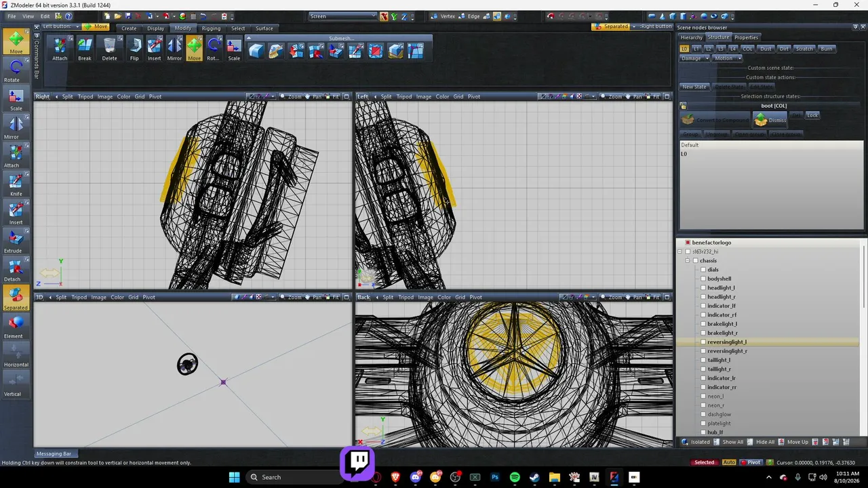This screenshot has width=868, height=488.
Task: Toggle the benefactorlogo red checkbox
Action: coord(688,242)
